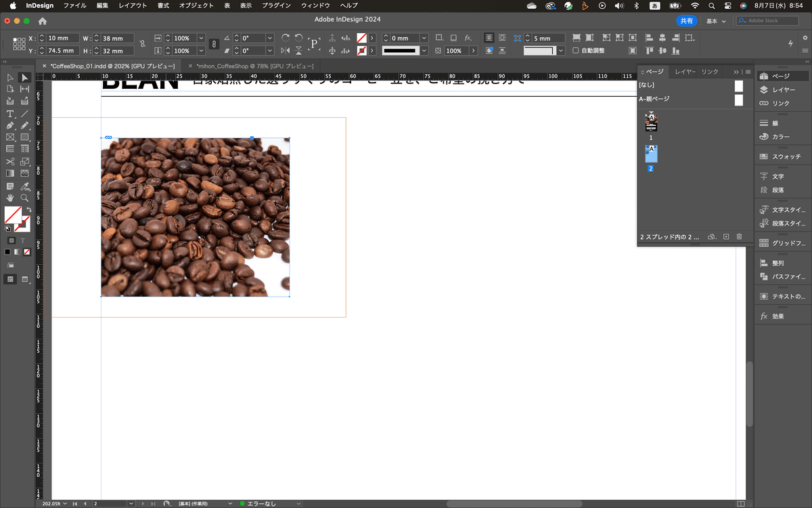Create a new page in Pages panel
This screenshot has height=508, width=812.
(x=725, y=236)
